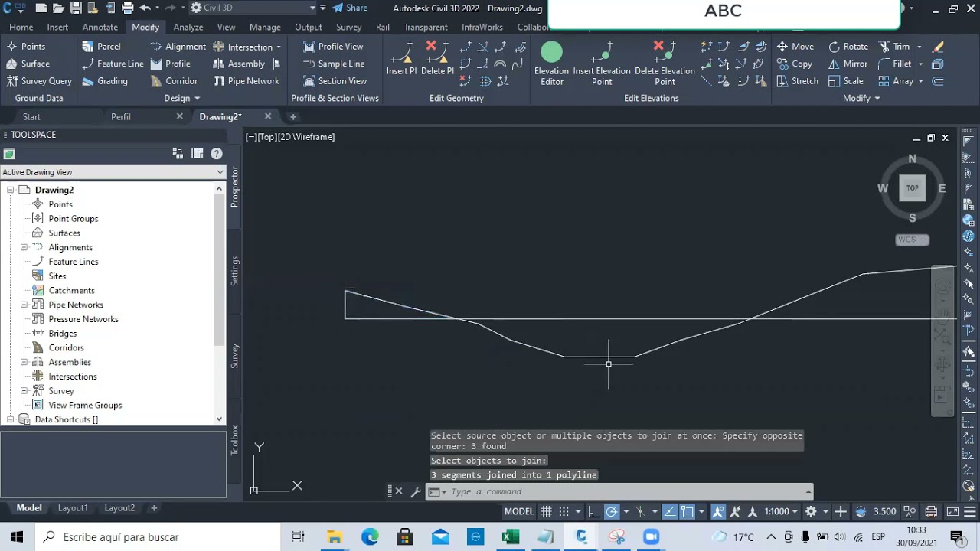Toggle polar tracking in status bar
This screenshot has height=551, width=980.
click(x=612, y=511)
